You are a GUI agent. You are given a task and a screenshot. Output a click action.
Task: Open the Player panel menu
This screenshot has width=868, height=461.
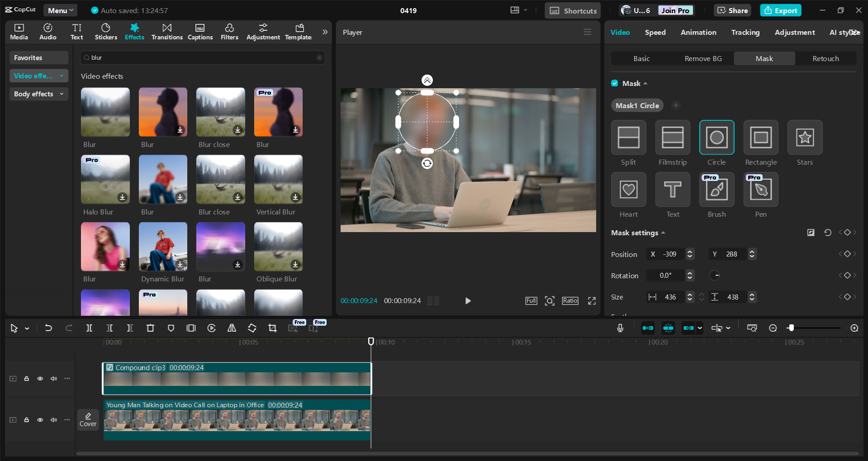pos(587,32)
